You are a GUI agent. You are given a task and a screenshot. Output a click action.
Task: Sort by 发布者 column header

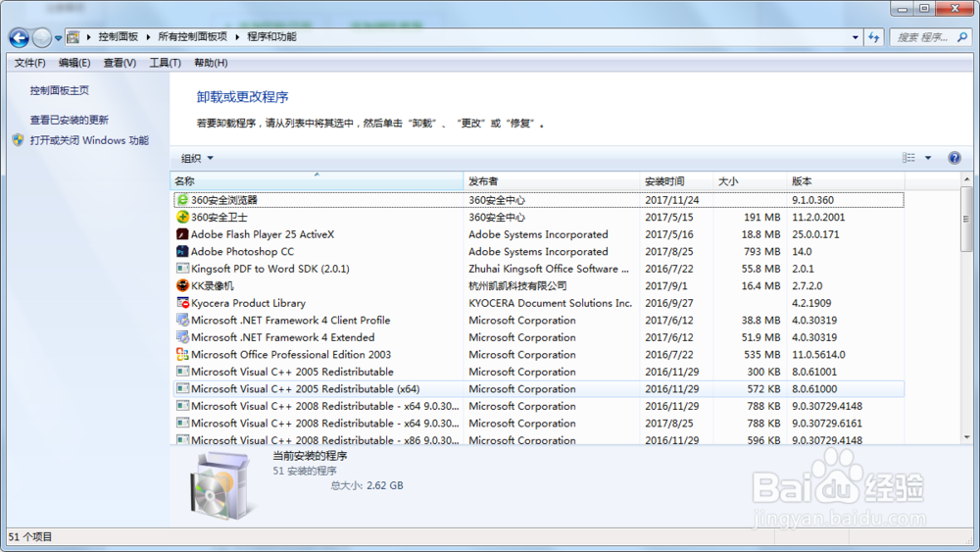tap(551, 181)
